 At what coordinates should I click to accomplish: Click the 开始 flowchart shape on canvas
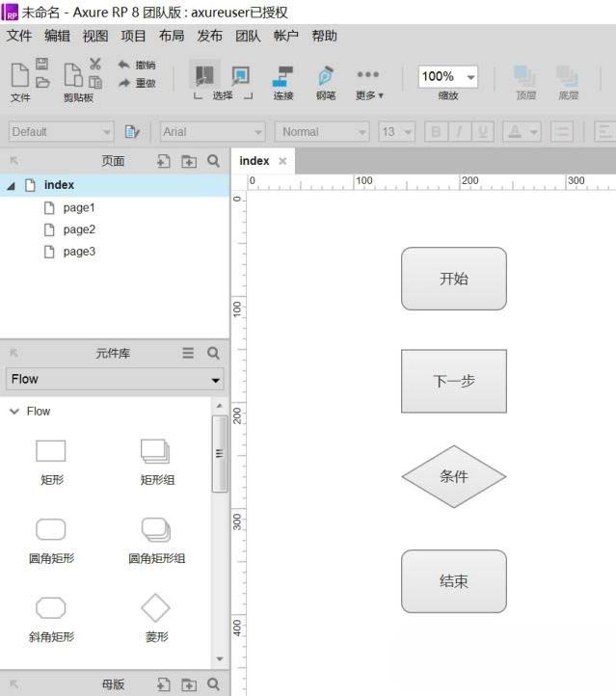[x=453, y=279]
